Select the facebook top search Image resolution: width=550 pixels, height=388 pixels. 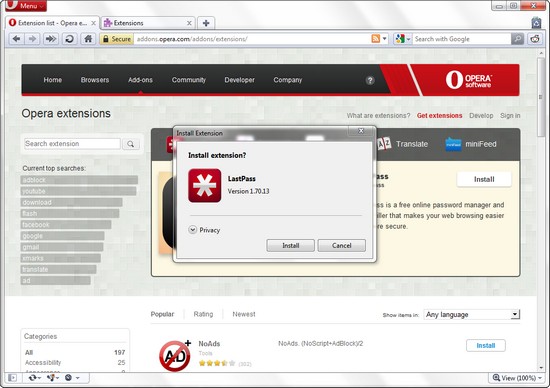(x=66, y=225)
